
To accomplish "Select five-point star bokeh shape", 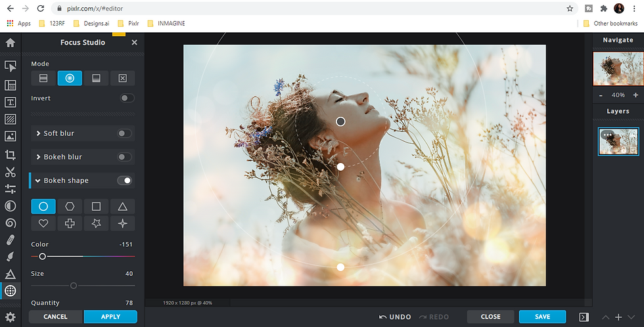I will click(96, 223).
